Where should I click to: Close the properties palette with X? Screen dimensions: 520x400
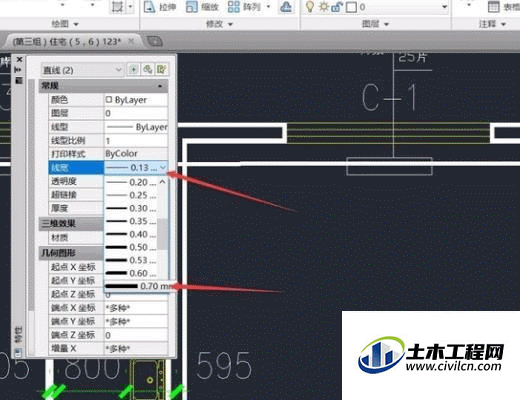coord(19,59)
